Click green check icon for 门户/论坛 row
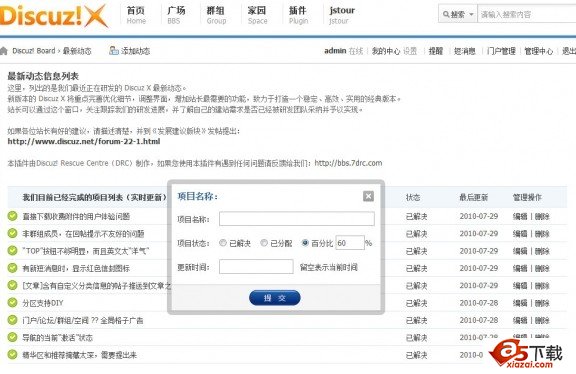 click(x=12, y=320)
